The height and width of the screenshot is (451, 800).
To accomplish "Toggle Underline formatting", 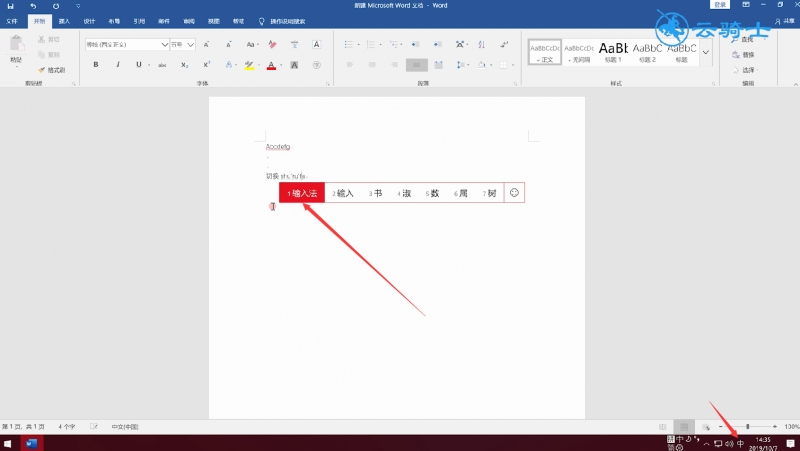I will [138, 65].
